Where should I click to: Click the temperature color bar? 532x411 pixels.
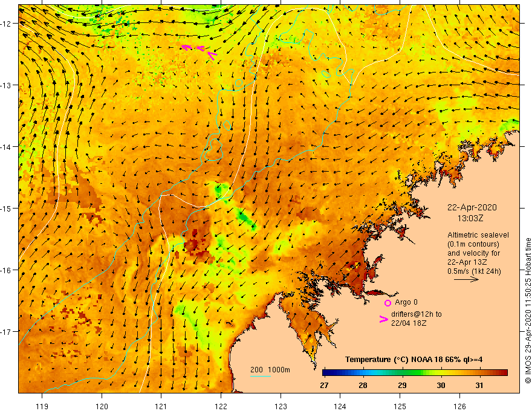(415, 373)
